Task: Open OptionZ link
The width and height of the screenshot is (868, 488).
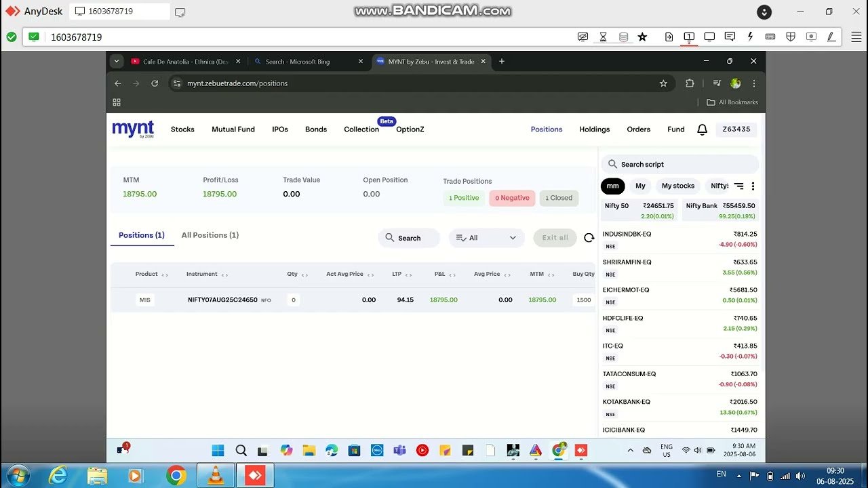Action: [410, 129]
